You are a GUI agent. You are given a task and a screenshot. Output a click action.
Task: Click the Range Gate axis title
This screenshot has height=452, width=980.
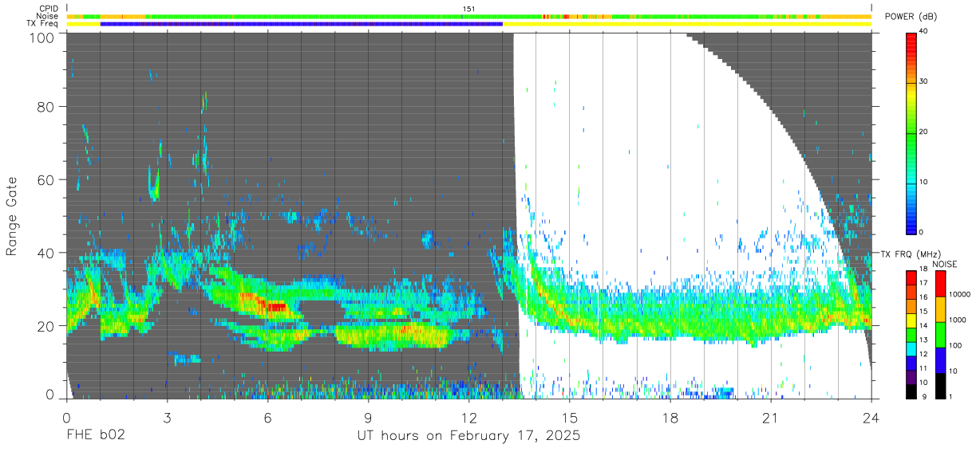pyautogui.click(x=12, y=217)
